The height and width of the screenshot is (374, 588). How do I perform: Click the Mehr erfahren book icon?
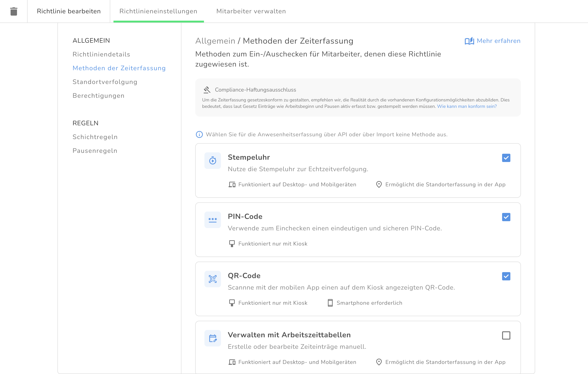pyautogui.click(x=469, y=41)
